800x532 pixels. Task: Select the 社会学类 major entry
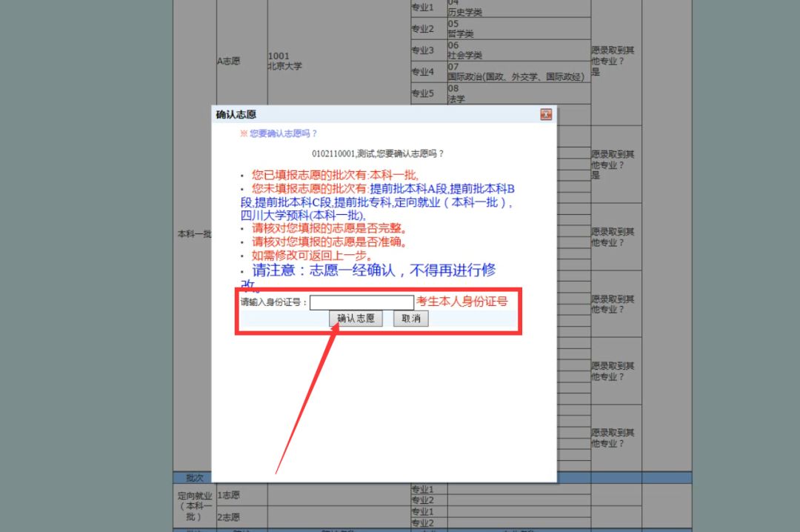[465, 56]
